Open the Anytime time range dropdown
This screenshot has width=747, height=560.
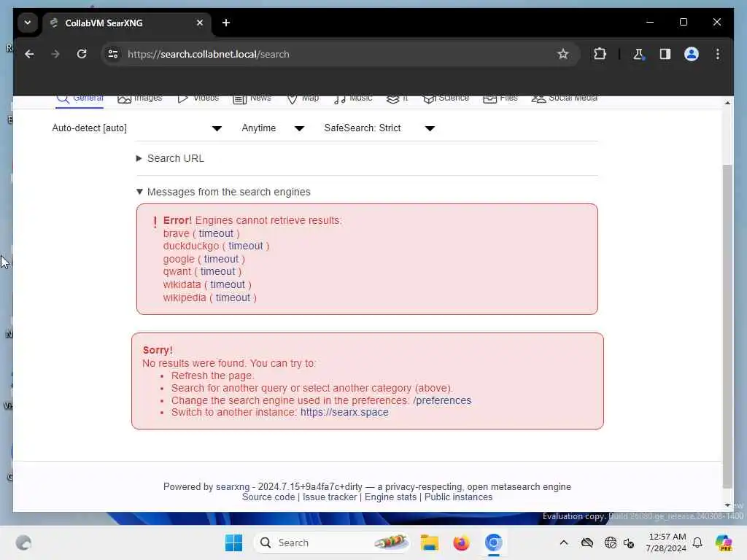click(273, 128)
